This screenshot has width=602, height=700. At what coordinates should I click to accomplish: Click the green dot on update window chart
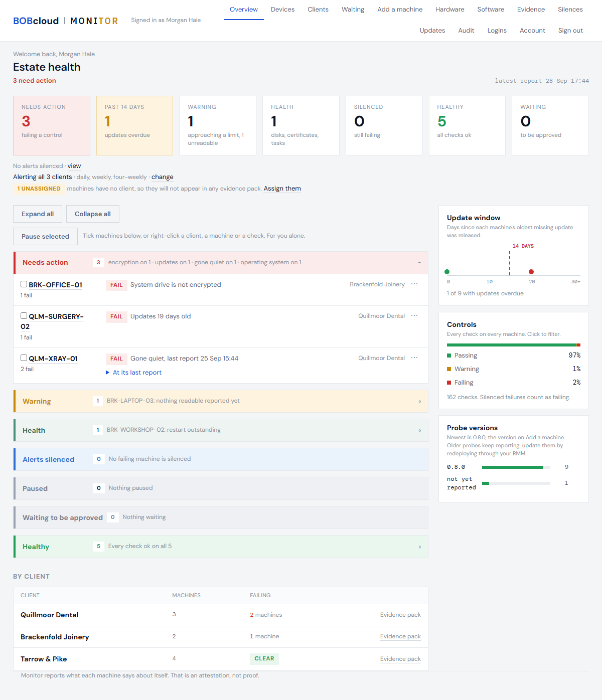(x=447, y=272)
